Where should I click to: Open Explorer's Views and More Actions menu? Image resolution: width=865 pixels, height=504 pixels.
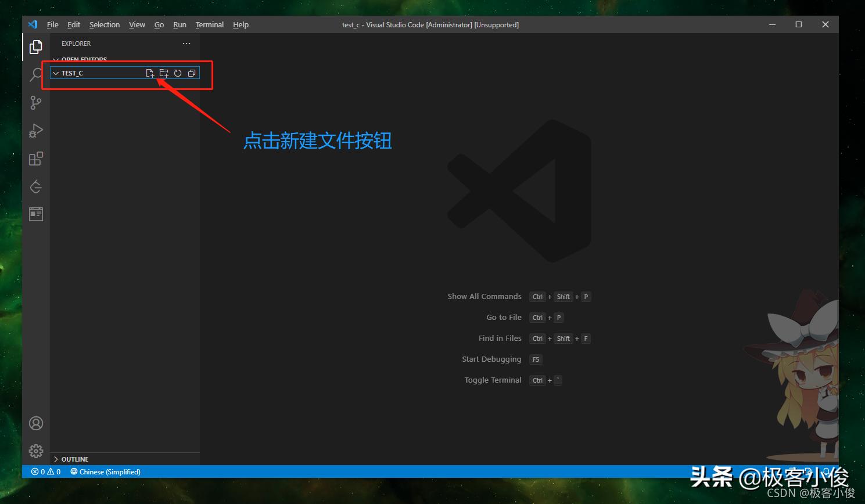[186, 43]
